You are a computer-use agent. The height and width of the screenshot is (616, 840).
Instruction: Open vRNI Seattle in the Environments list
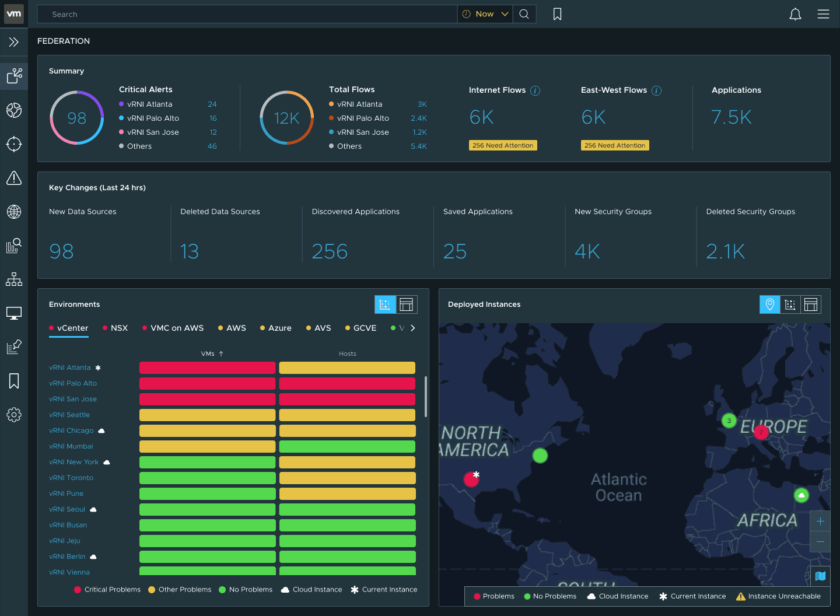69,415
